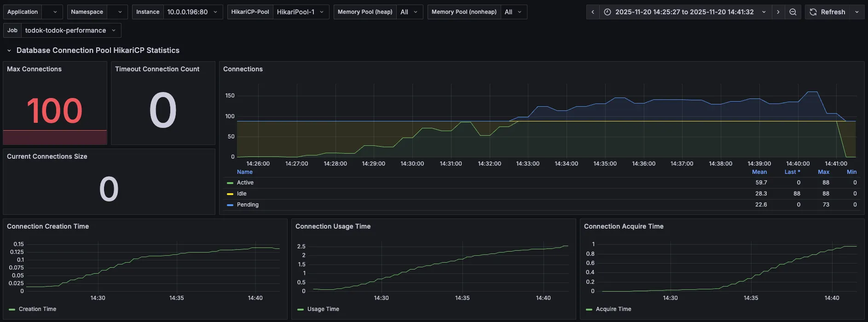
Task: Click Pending mean value 22.6
Action: tap(761, 205)
